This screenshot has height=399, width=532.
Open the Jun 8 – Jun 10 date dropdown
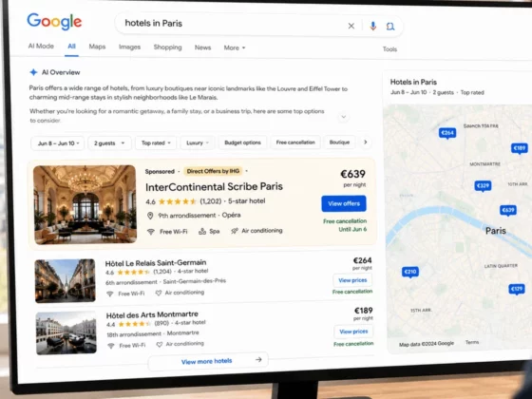[58, 143]
